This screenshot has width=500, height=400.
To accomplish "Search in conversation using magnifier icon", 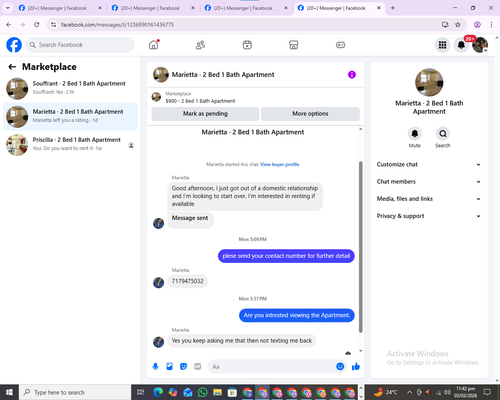I will coord(443,134).
